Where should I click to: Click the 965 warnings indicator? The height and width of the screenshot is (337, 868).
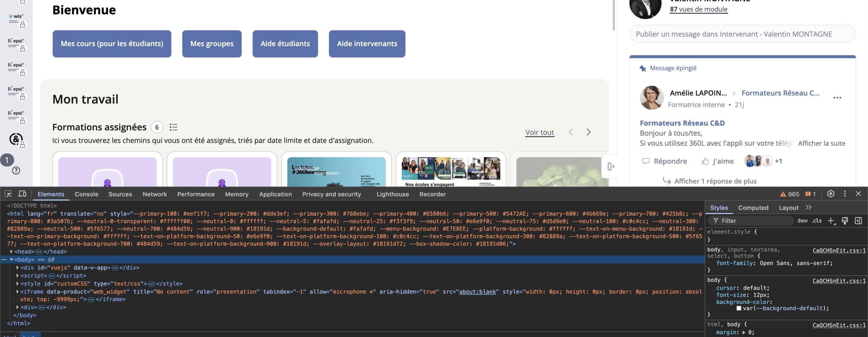[790, 194]
